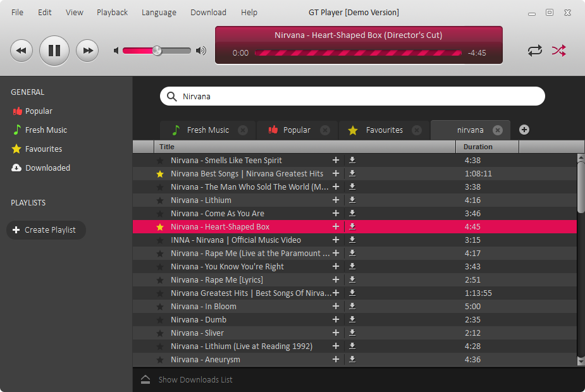Unfavourite Nirvana Best Songs star
This screenshot has width=585, height=392.
[x=160, y=174]
